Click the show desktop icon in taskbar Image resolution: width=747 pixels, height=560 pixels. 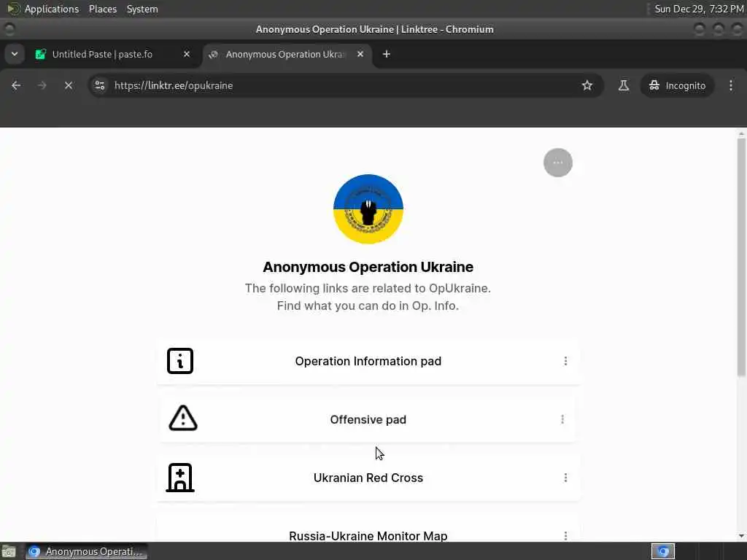[x=9, y=552]
